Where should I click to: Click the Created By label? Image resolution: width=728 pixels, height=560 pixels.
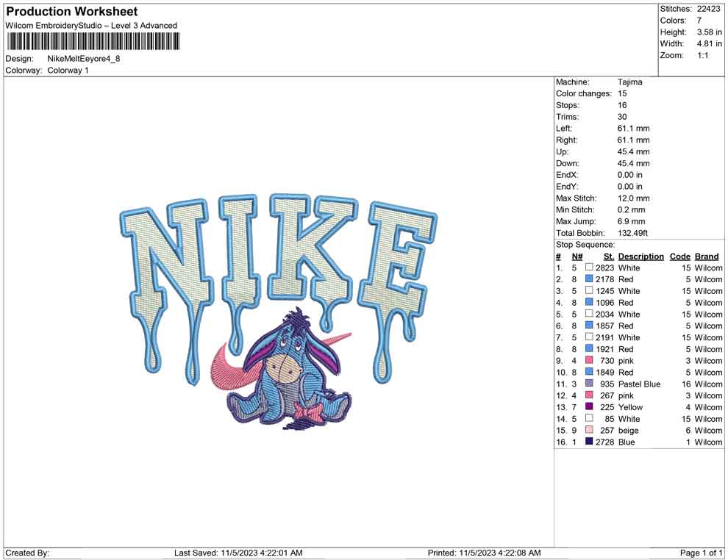[x=27, y=553]
